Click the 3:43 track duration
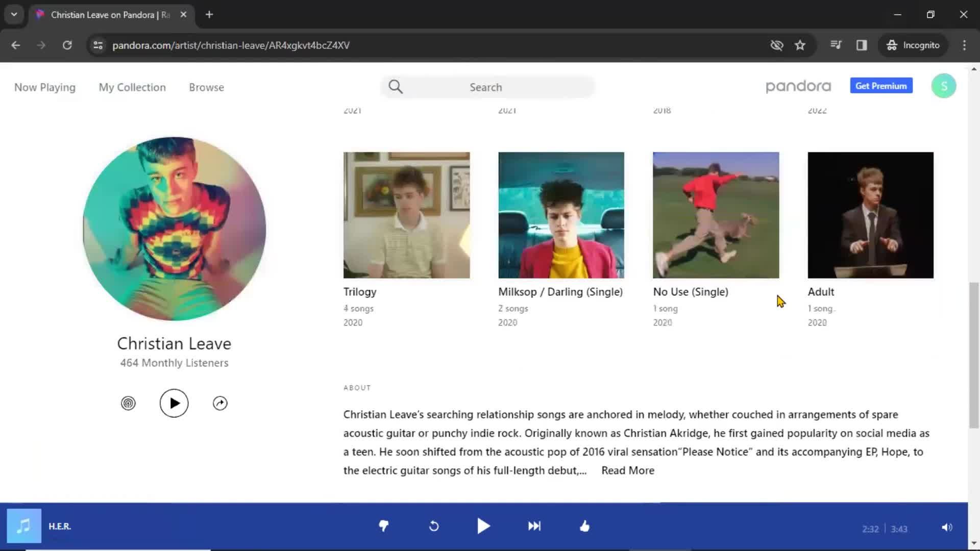Viewport: 980px width, 551px height. point(899,529)
